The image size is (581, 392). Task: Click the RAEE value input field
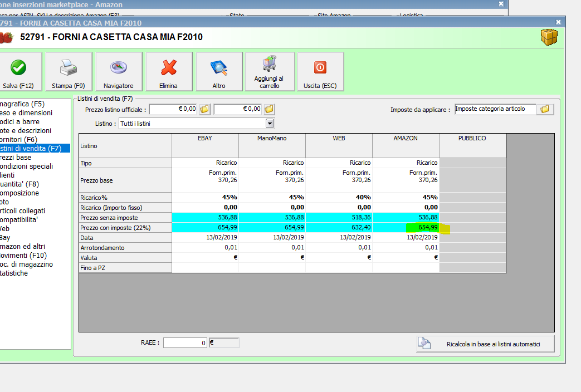coord(185,343)
